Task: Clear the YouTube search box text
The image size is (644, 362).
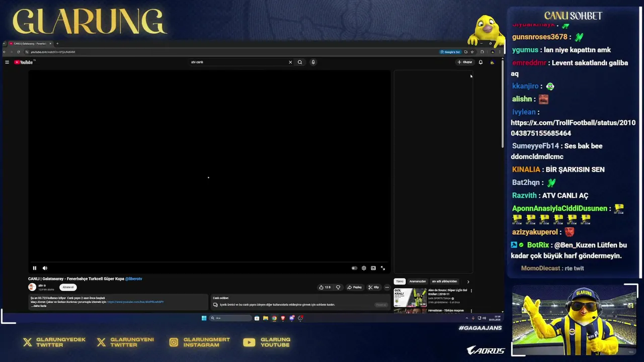Action: [290, 62]
